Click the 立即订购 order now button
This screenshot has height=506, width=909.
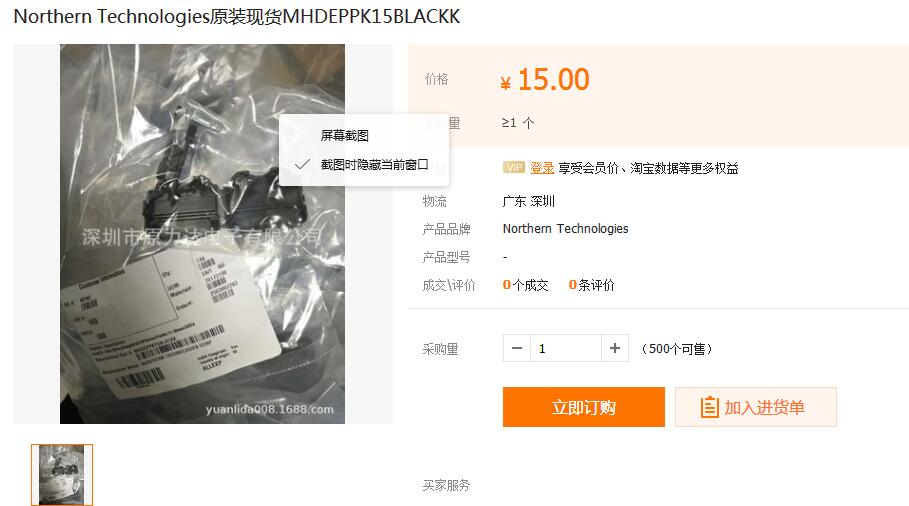coord(584,407)
